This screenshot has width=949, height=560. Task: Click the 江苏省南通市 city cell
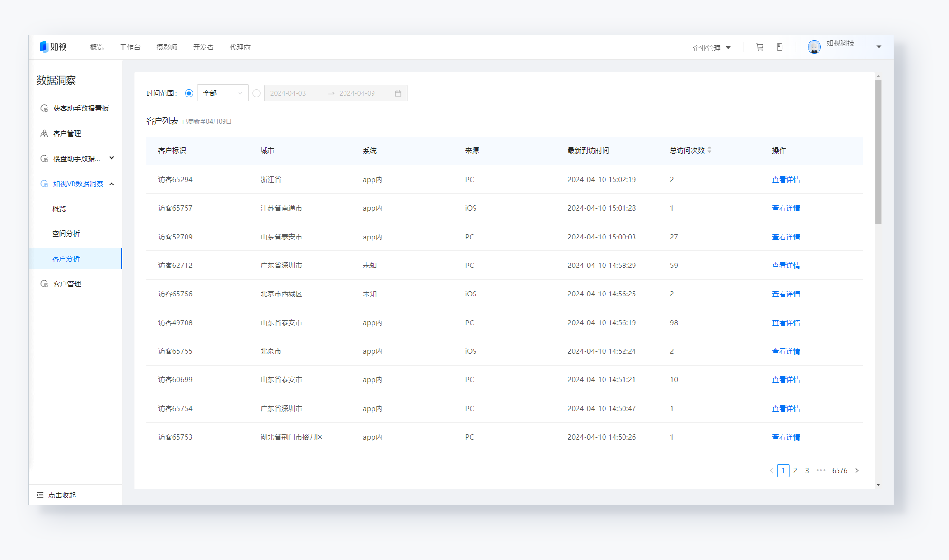(281, 208)
